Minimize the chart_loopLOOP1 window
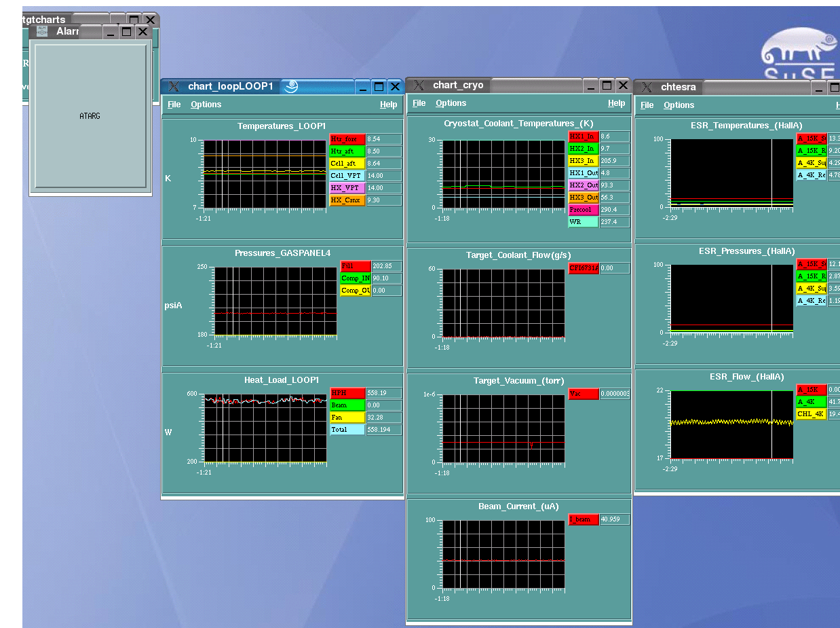 click(363, 87)
